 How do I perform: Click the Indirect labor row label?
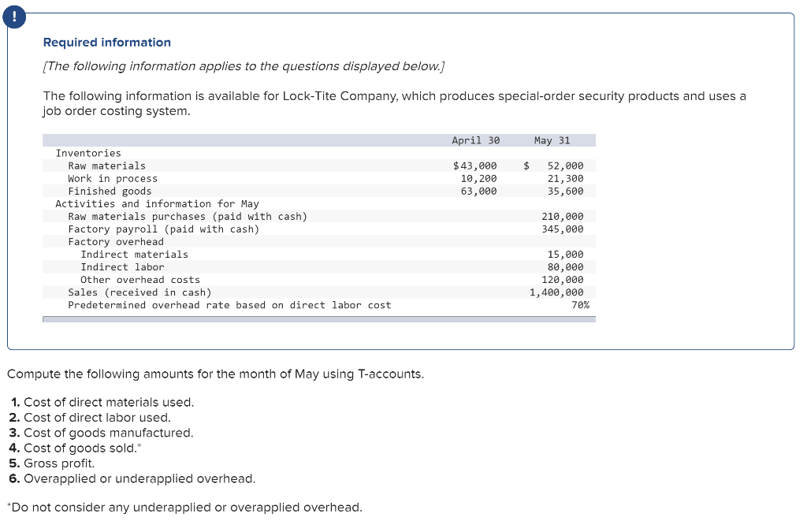(122, 266)
